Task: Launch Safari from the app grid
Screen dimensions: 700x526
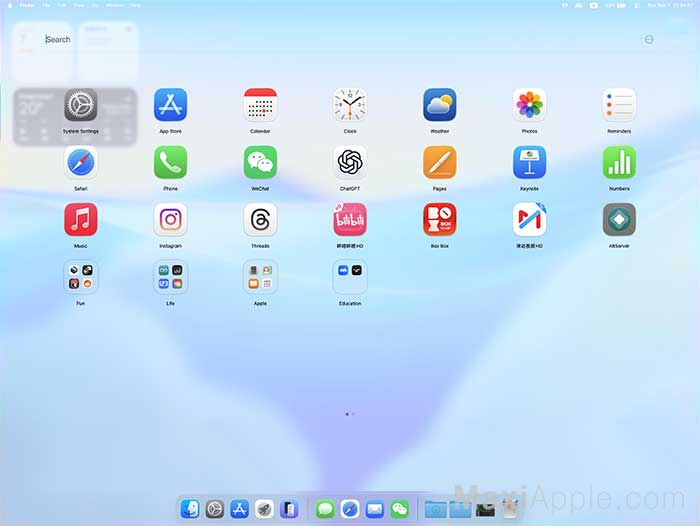Action: [x=80, y=162]
